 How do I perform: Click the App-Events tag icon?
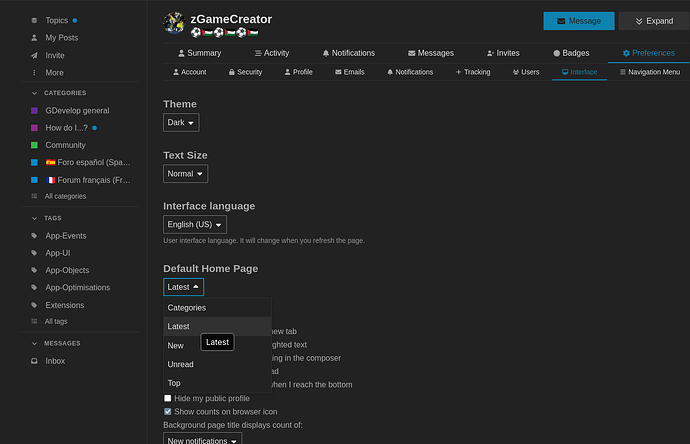click(34, 236)
